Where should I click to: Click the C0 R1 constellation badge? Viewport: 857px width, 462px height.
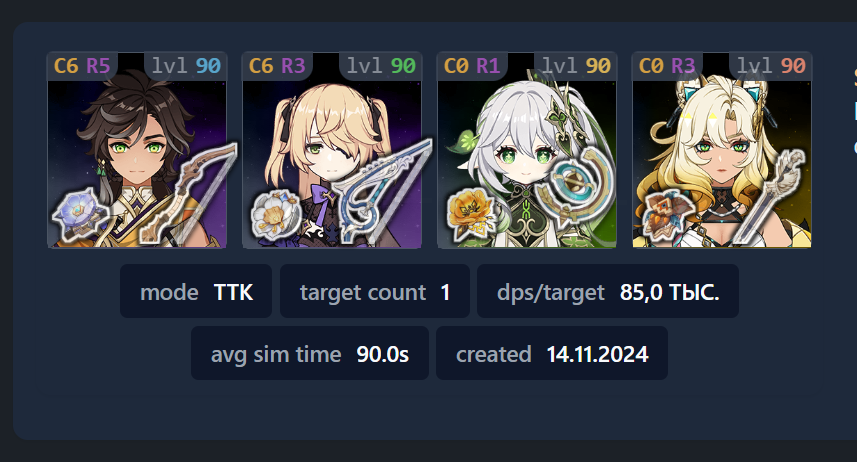[472, 66]
